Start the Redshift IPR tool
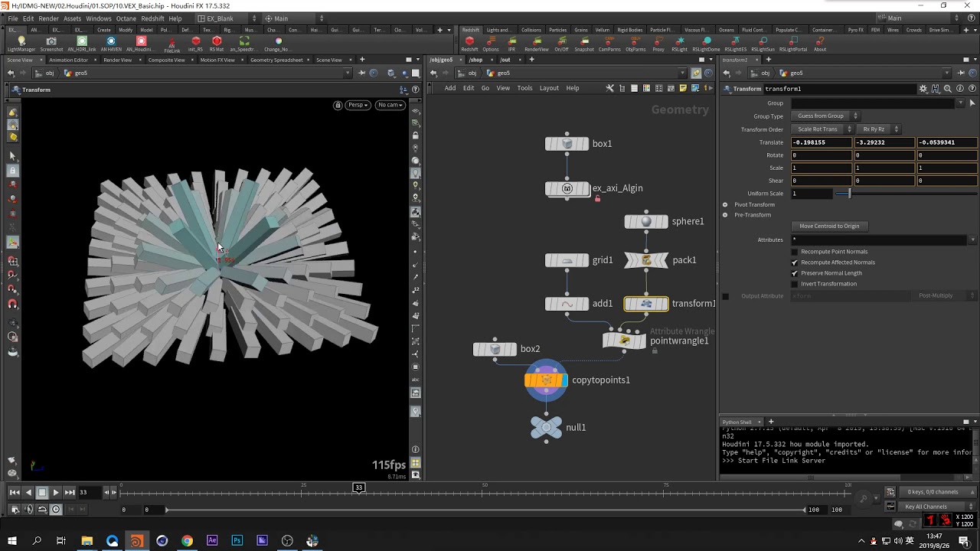This screenshot has height=551, width=980. [511, 43]
